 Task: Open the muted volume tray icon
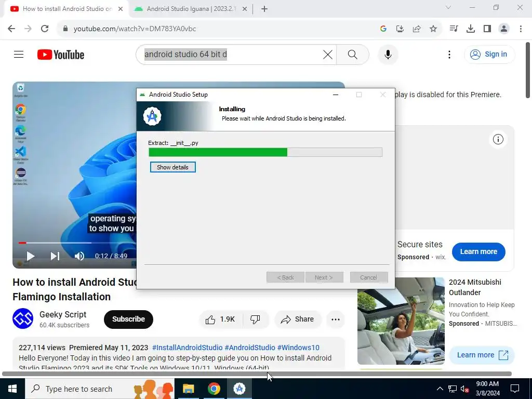[464, 389]
